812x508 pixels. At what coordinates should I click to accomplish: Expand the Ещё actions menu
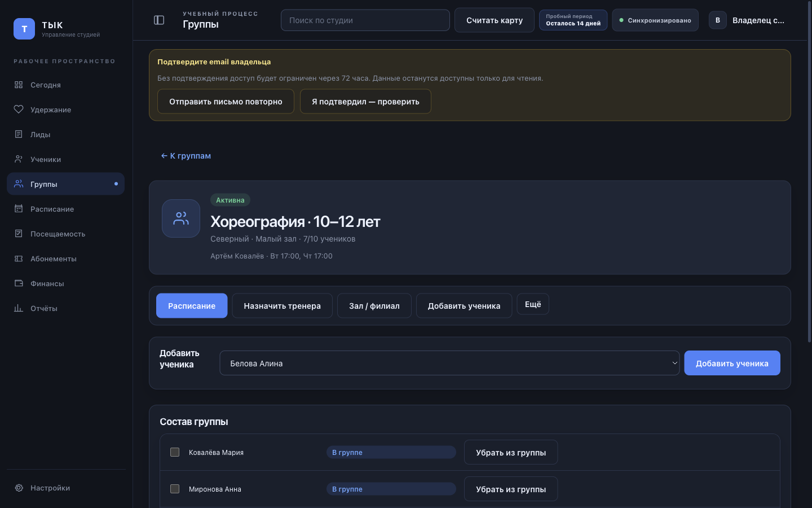point(533,304)
